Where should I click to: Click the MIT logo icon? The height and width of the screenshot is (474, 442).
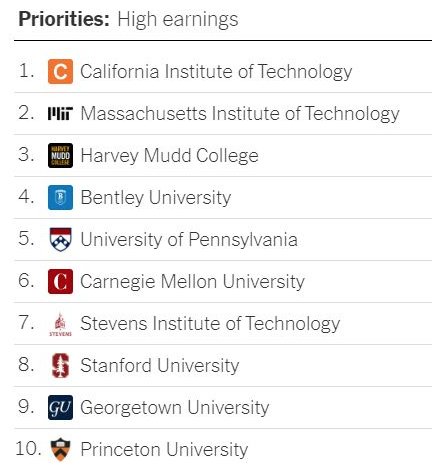pos(60,113)
